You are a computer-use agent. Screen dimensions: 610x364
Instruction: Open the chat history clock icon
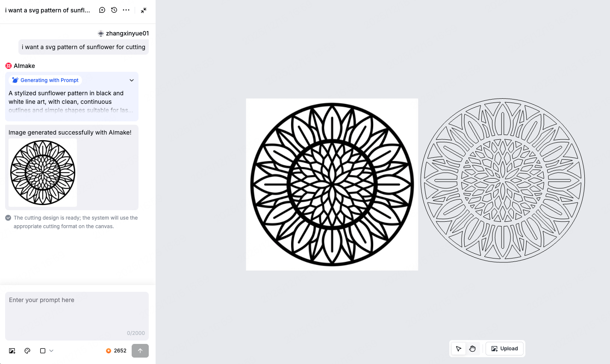(x=114, y=10)
